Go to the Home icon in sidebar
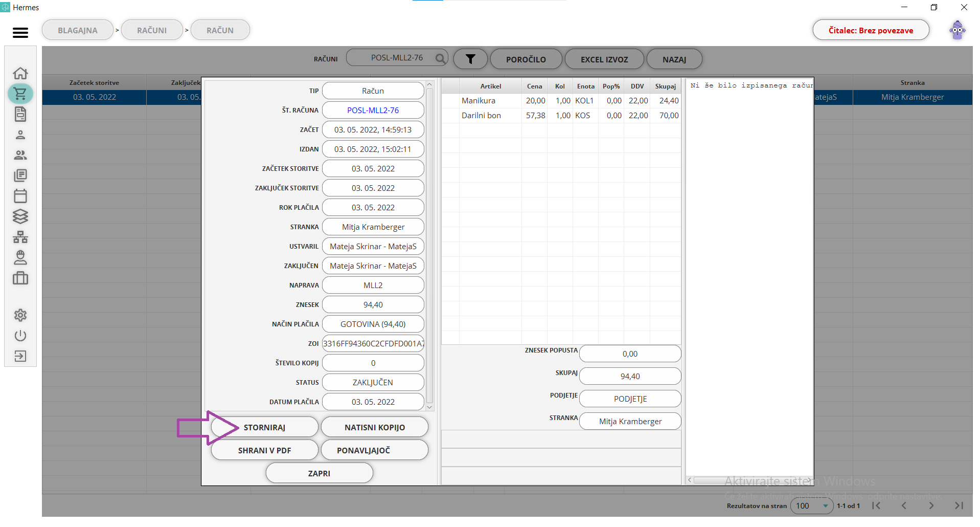This screenshot has width=980, height=527. pyautogui.click(x=20, y=73)
